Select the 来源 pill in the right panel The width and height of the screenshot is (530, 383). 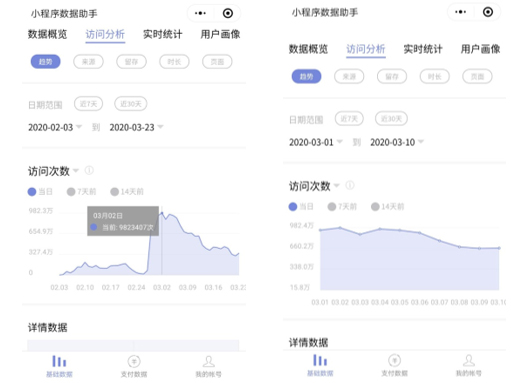pos(349,76)
